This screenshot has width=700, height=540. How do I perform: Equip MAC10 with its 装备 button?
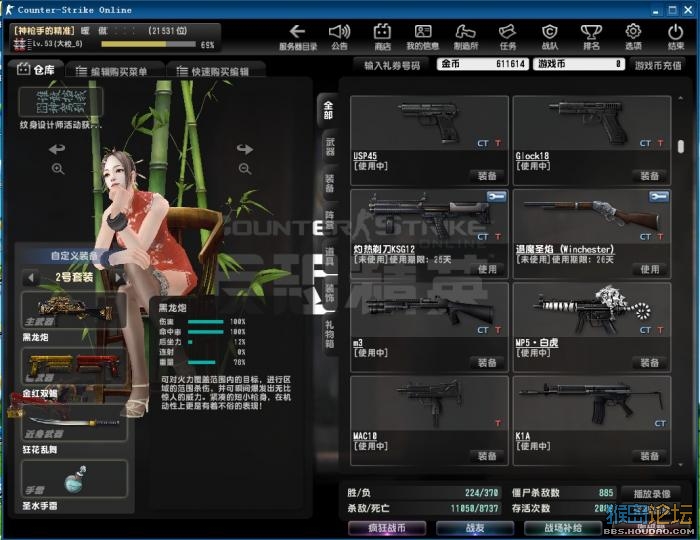487,456
